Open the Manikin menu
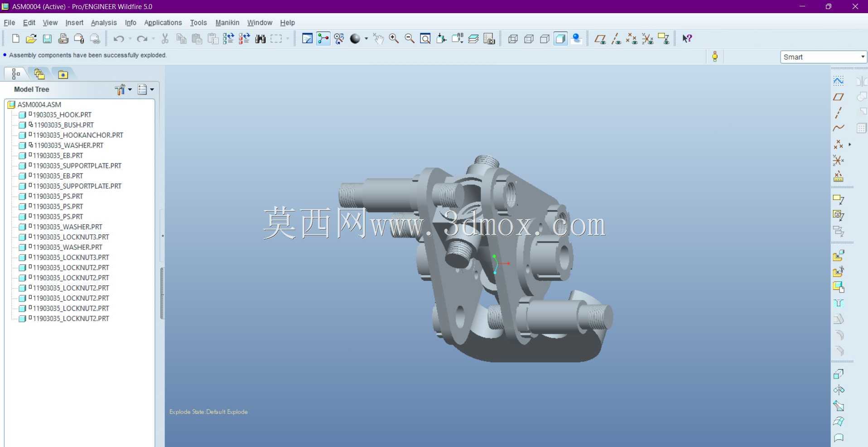868x447 pixels. (x=227, y=23)
